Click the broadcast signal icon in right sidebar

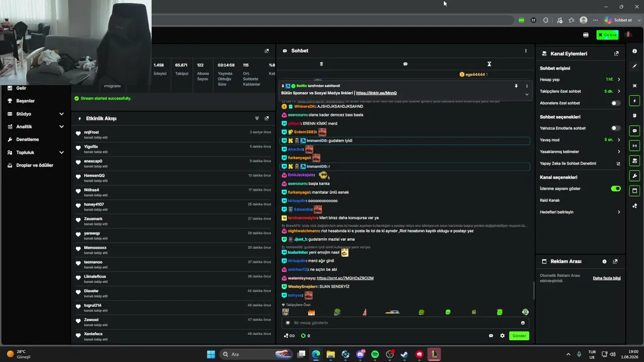[634, 146]
